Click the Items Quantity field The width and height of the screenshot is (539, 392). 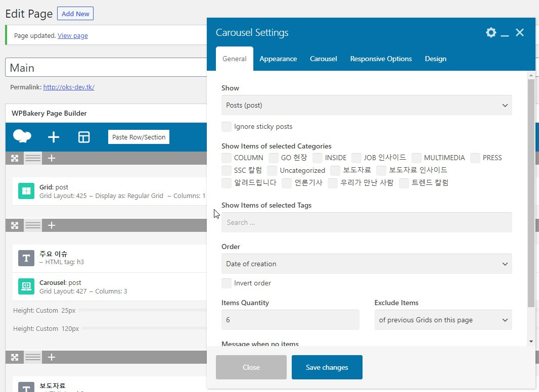tap(290, 320)
